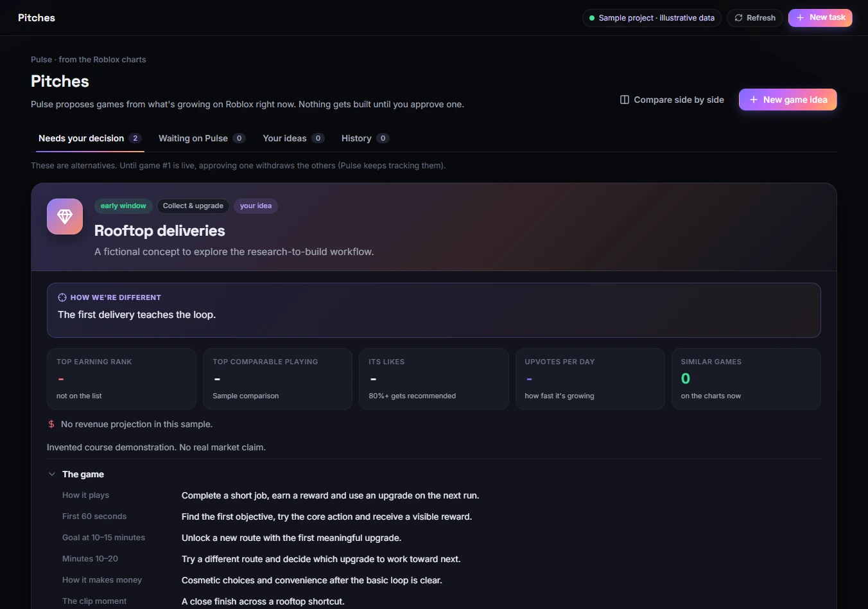Click the 'Goal at 10–15 minutes' label

pyautogui.click(x=103, y=538)
